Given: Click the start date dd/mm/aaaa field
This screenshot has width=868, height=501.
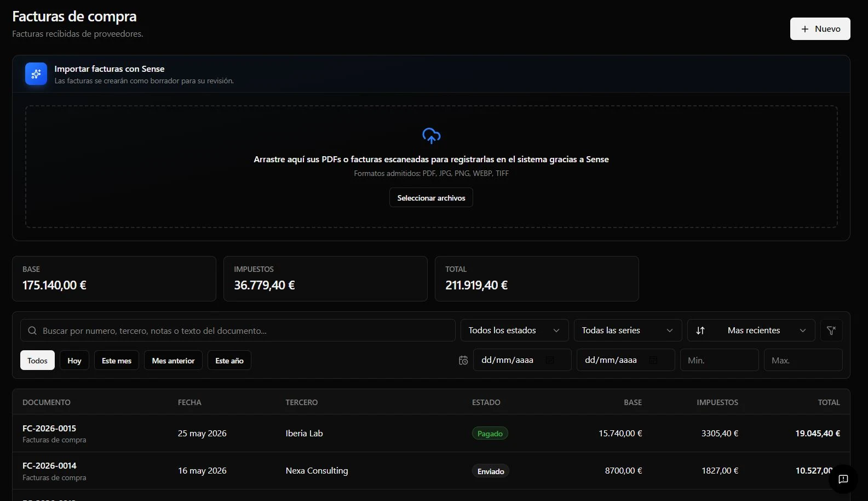Looking at the screenshot, I should 522,360.
